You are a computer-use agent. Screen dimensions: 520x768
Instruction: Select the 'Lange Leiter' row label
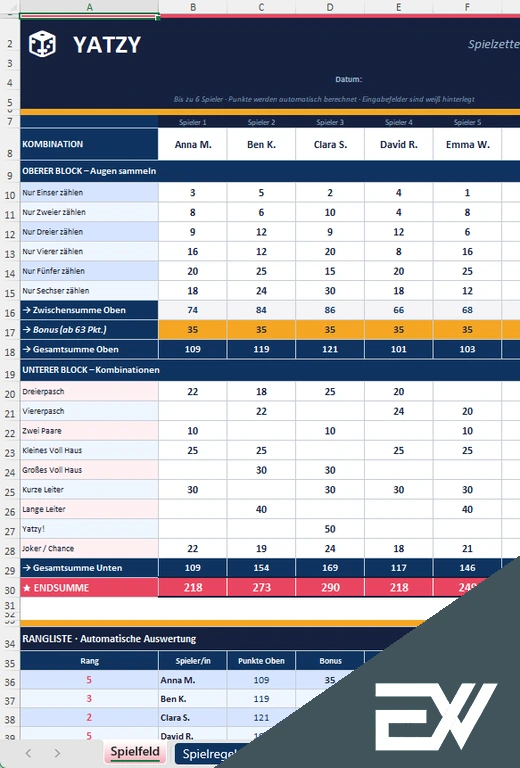[89, 509]
